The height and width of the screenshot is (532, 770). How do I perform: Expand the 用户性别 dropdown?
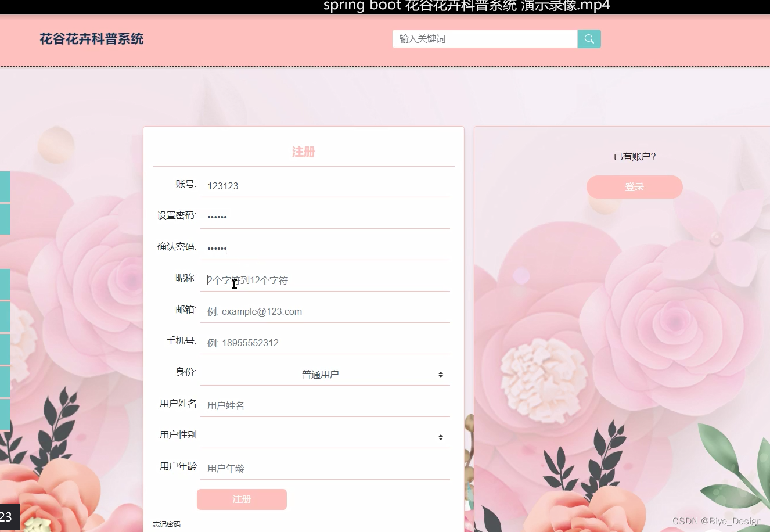(325, 437)
